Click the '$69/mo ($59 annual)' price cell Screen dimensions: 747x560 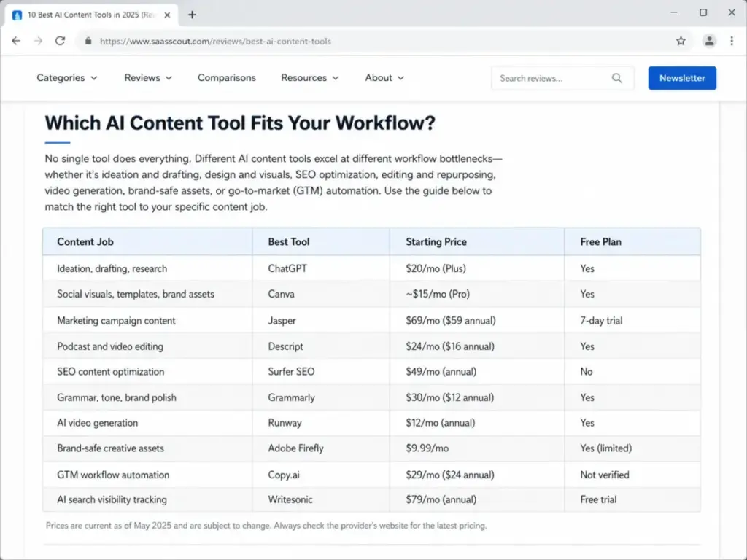477,321
